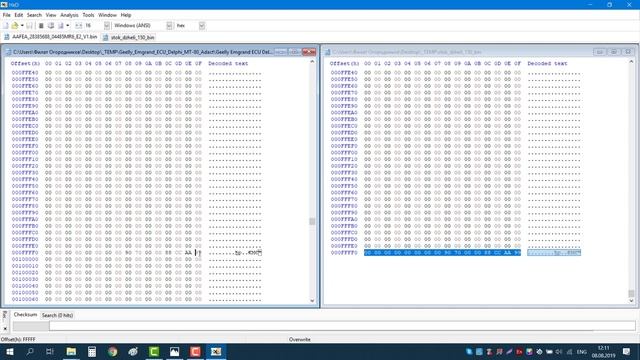This screenshot has width=640, height=360.
Task: Open the Windows Start menu
Action: (x=9, y=351)
